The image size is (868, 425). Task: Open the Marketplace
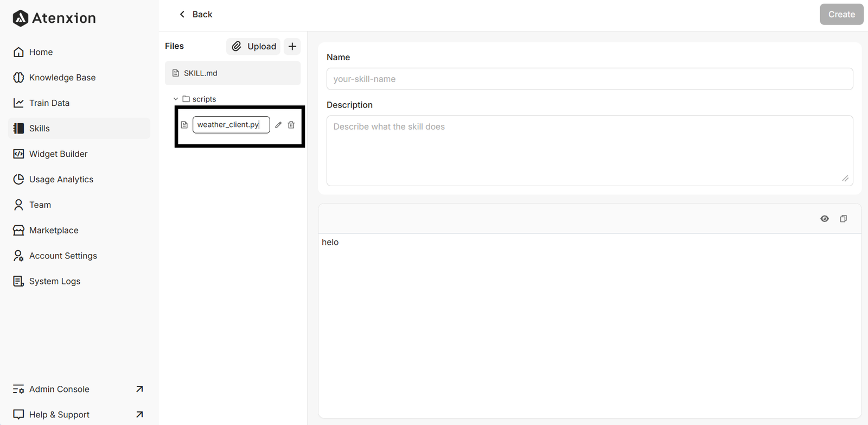pyautogui.click(x=79, y=231)
